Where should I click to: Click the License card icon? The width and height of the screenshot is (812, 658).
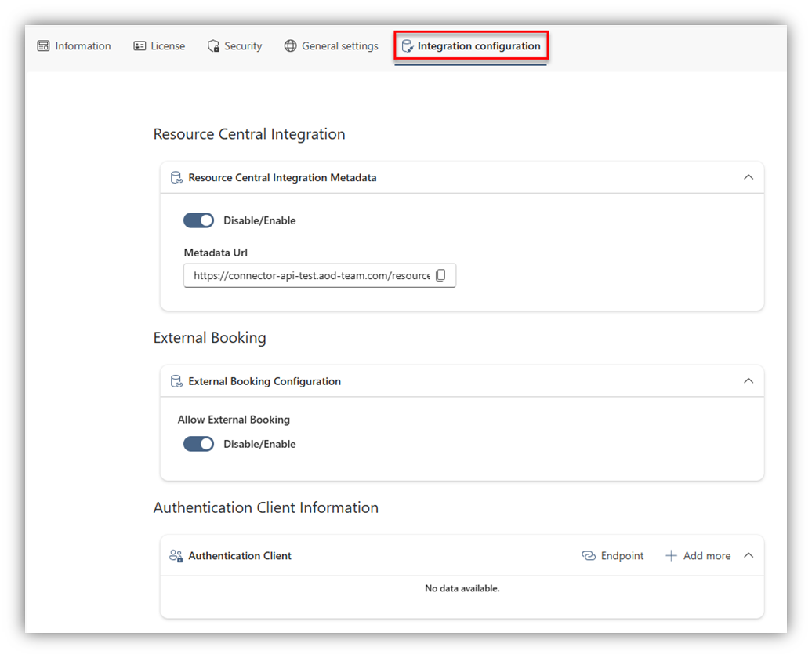pos(140,46)
